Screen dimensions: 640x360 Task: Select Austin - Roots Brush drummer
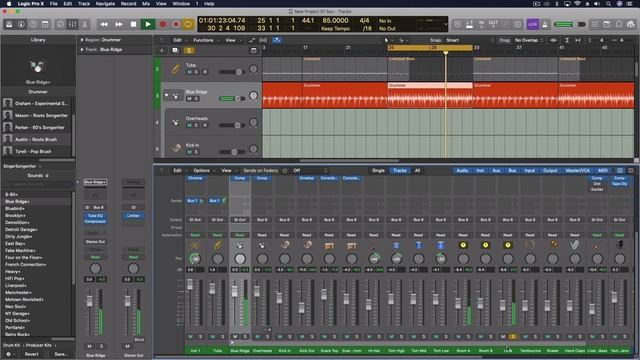36,140
